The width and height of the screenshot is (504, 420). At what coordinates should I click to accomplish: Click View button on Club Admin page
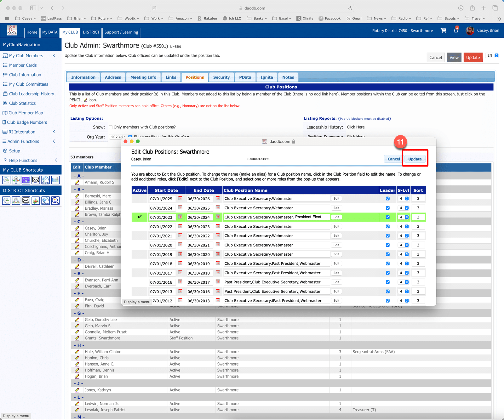[454, 57]
